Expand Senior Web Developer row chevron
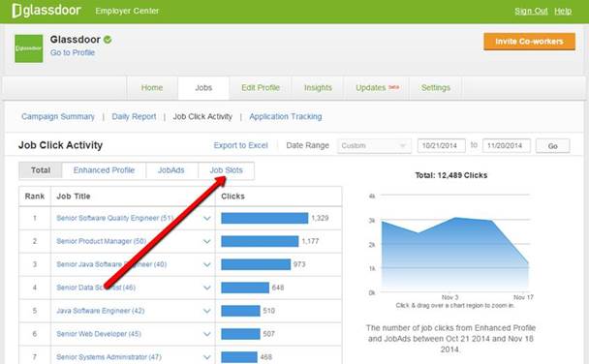 pos(207,334)
